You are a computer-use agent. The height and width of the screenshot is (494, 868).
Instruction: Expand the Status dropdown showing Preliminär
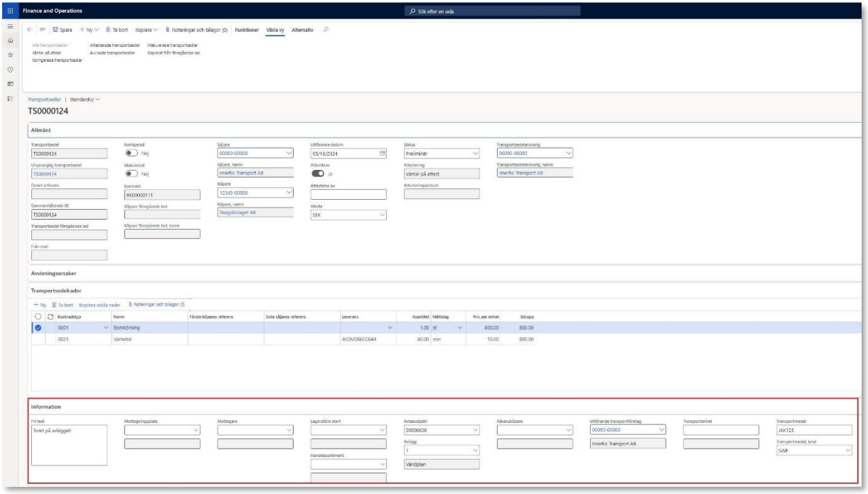tap(476, 153)
